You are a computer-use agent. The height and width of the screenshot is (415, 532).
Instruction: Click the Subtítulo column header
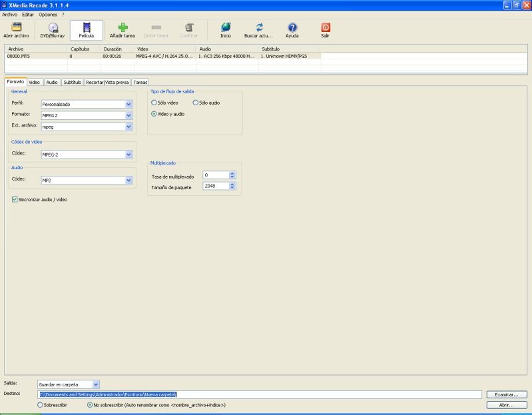click(x=290, y=49)
